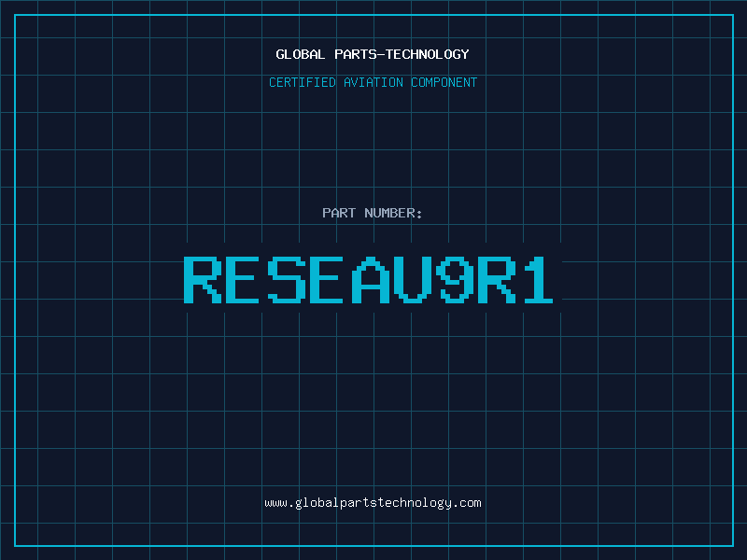This screenshot has width=747, height=560.
Task: Click the word PART in the label
Action: pos(340,213)
